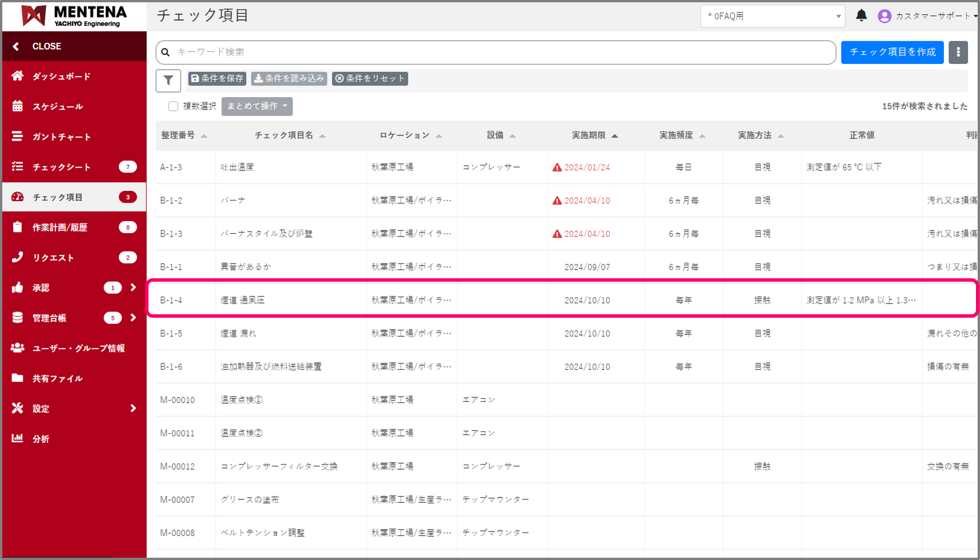980x560 pixels.
Task: Open the filter funnel icon
Action: coord(168,81)
